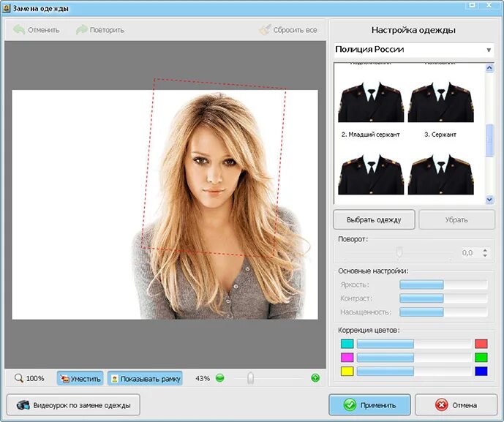
Task: Click the green plus zoom-in icon
Action: pos(315,378)
